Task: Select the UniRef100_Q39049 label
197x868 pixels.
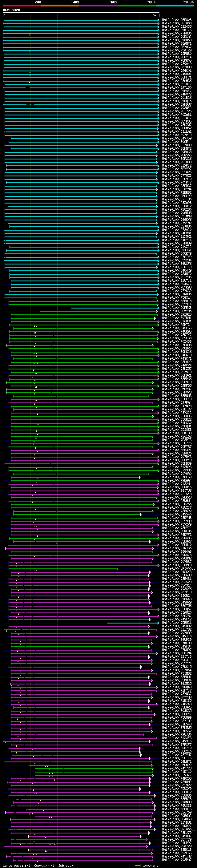Action: [176, 64]
